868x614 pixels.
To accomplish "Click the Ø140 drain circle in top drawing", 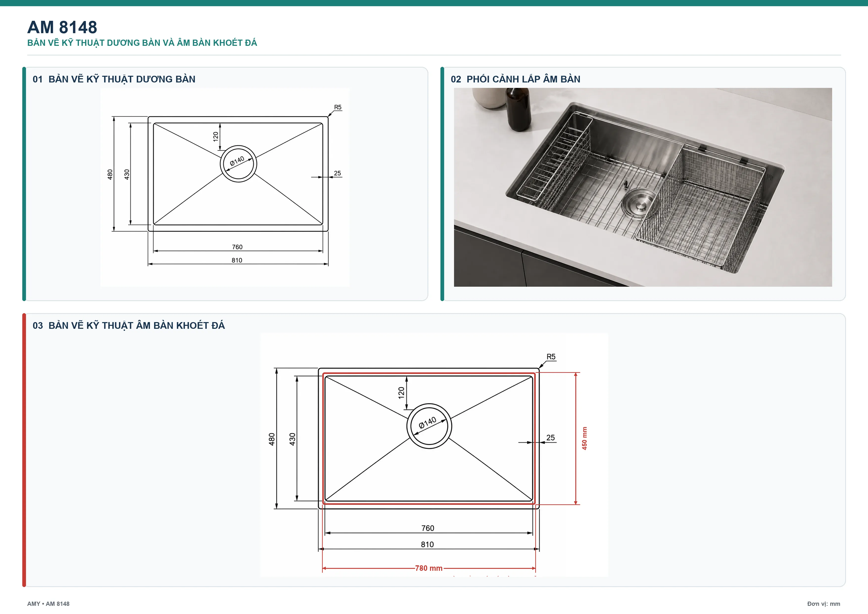I will (x=239, y=163).
